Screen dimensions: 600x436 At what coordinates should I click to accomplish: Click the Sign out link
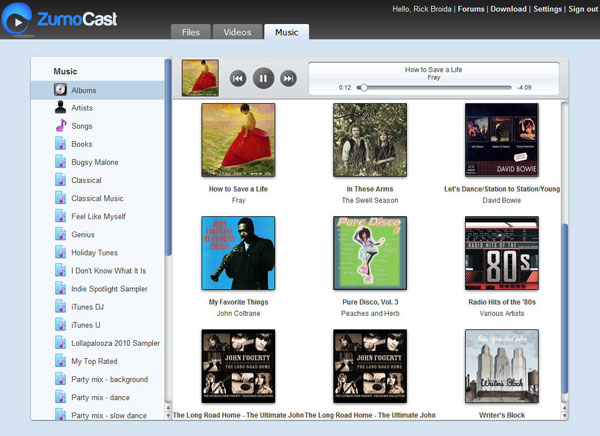[583, 9]
